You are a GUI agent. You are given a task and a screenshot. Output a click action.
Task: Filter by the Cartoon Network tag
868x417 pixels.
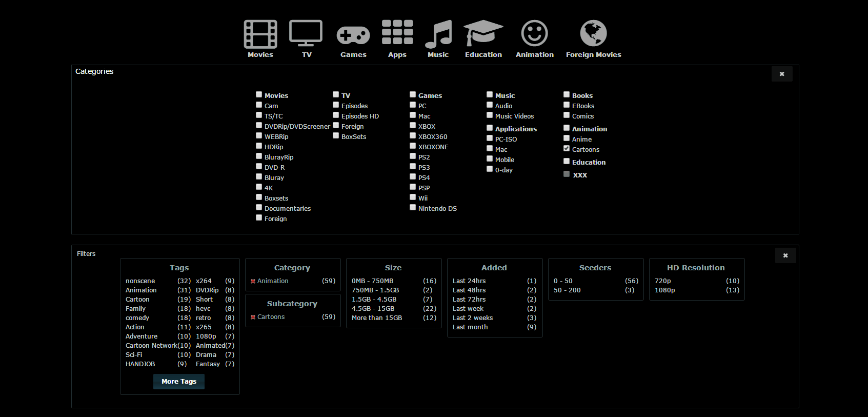[x=151, y=346]
